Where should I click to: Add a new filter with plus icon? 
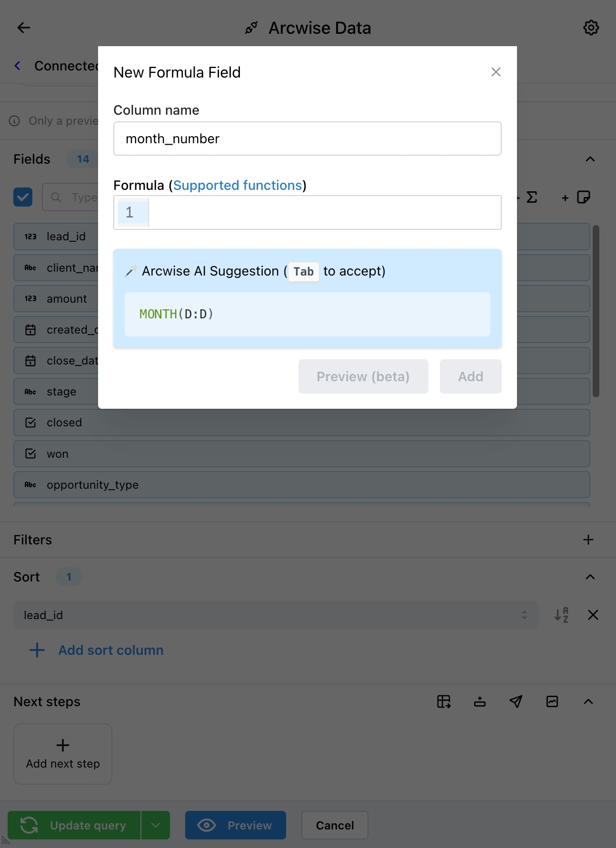click(x=588, y=540)
